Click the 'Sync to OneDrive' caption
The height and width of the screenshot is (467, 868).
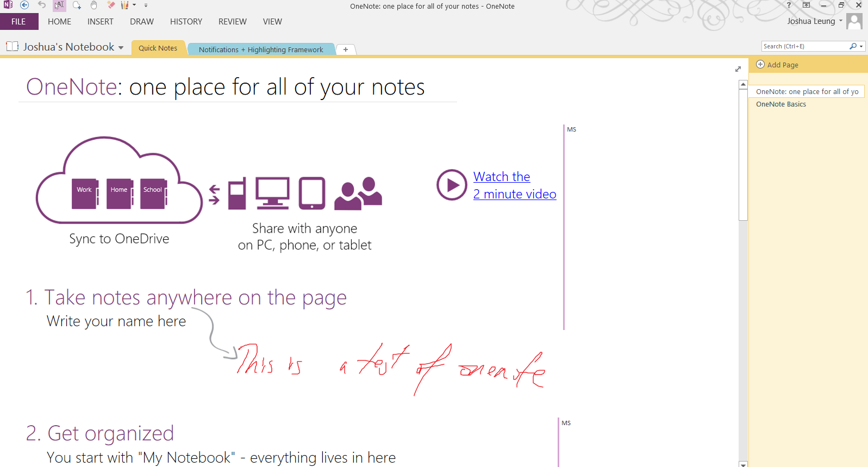coord(119,239)
